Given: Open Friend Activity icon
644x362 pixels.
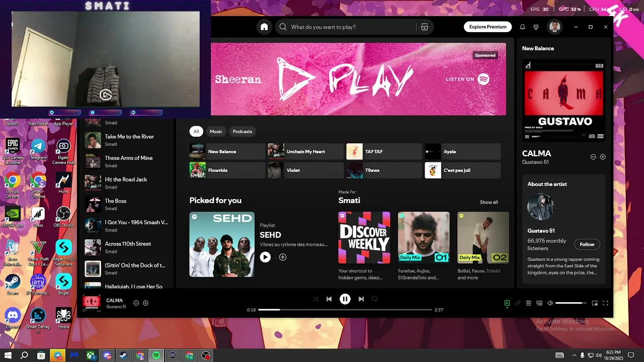Looking at the screenshot, I should click(536, 27).
